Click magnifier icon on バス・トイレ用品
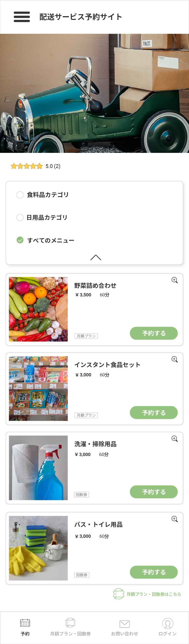The width and height of the screenshot is (189, 644). tap(174, 519)
